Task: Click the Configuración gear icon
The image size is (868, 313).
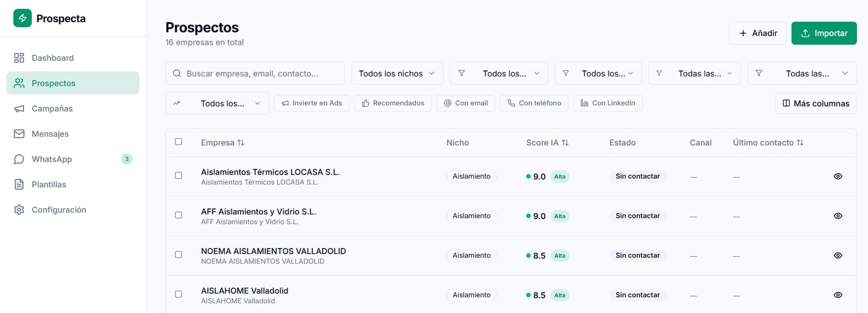Action: pos(19,209)
